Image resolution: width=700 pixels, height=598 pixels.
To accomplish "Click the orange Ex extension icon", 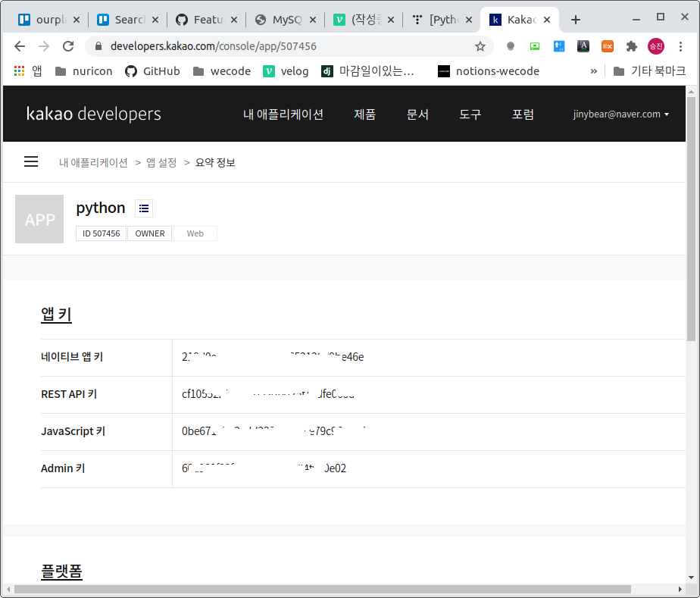I will (x=607, y=46).
